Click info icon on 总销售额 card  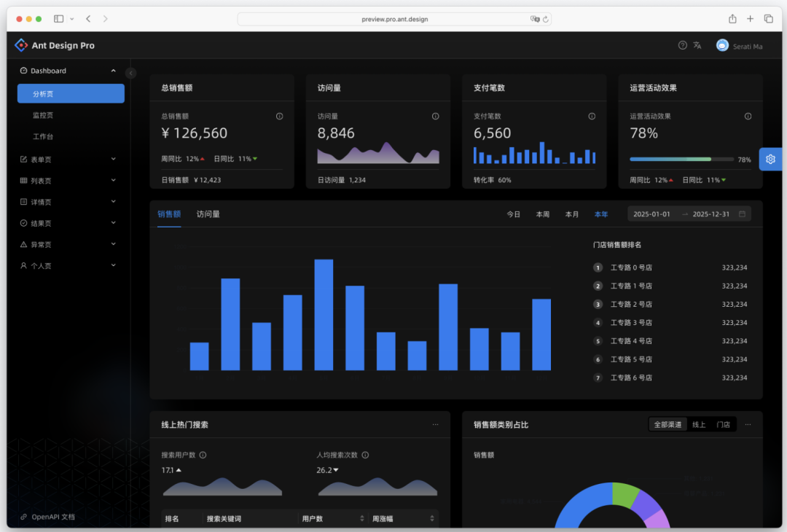pyautogui.click(x=280, y=117)
